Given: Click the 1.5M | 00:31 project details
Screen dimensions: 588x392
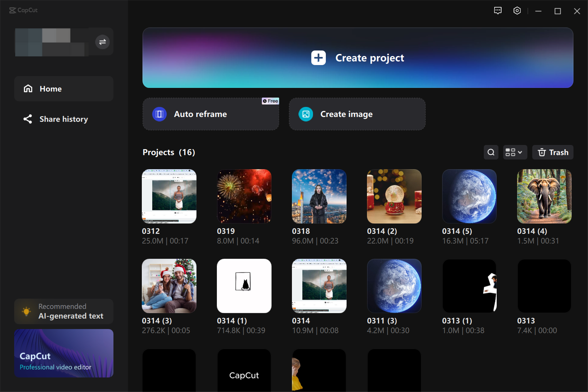Looking at the screenshot, I should (538, 241).
